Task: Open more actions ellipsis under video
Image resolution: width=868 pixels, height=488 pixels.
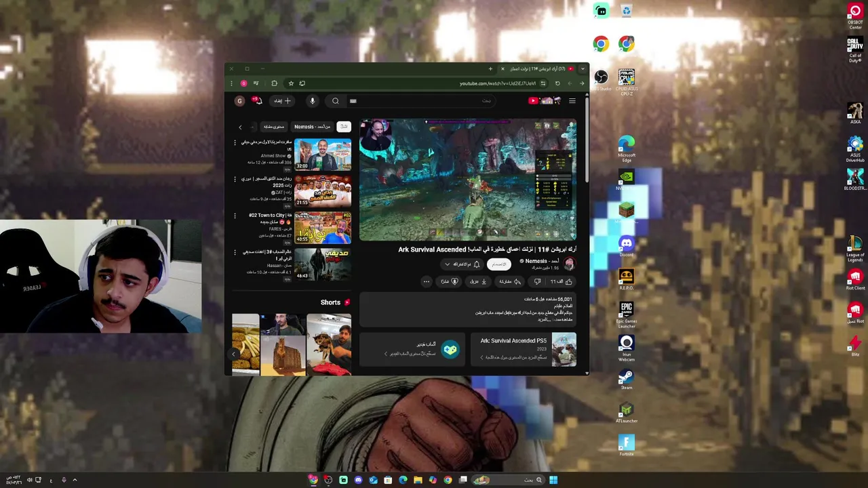Action: click(427, 281)
